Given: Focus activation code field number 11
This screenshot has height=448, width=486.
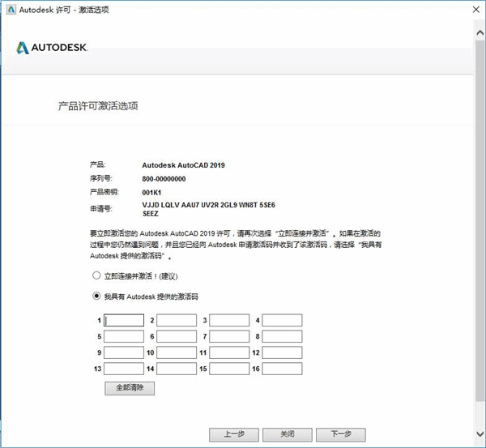Looking at the screenshot, I should [x=229, y=353].
